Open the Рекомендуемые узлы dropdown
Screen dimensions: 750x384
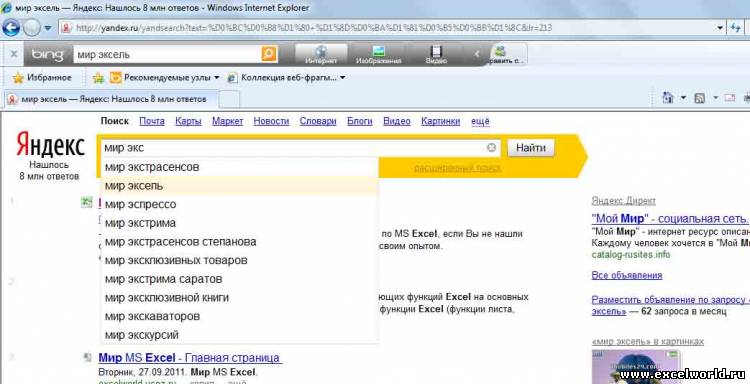pyautogui.click(x=164, y=77)
